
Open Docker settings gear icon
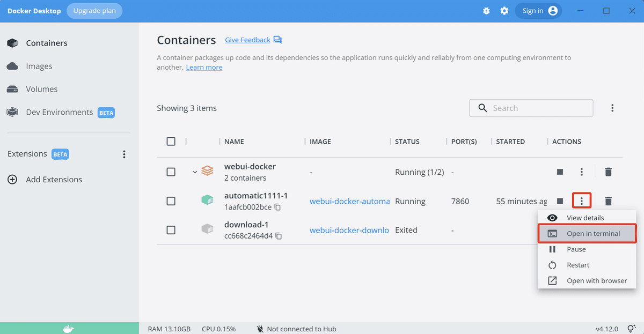click(x=504, y=11)
